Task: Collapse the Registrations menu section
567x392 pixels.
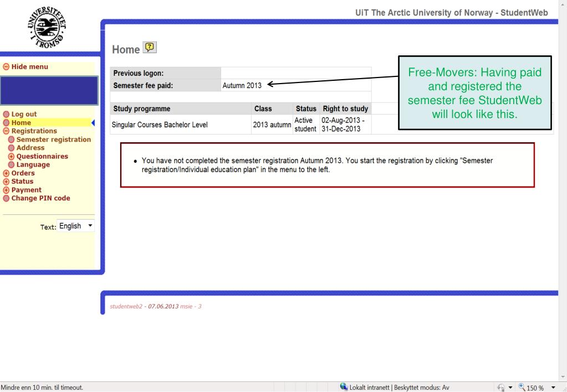Action: (6, 130)
